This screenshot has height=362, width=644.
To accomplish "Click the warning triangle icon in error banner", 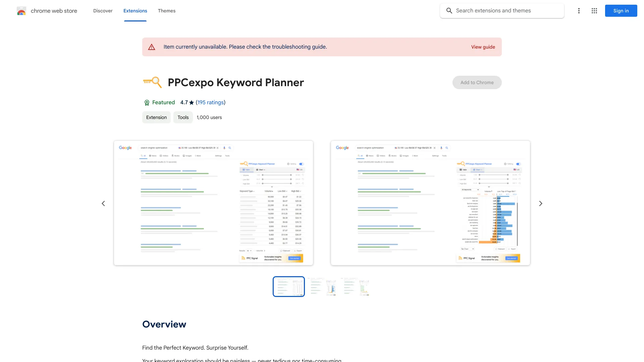I will pos(152,47).
